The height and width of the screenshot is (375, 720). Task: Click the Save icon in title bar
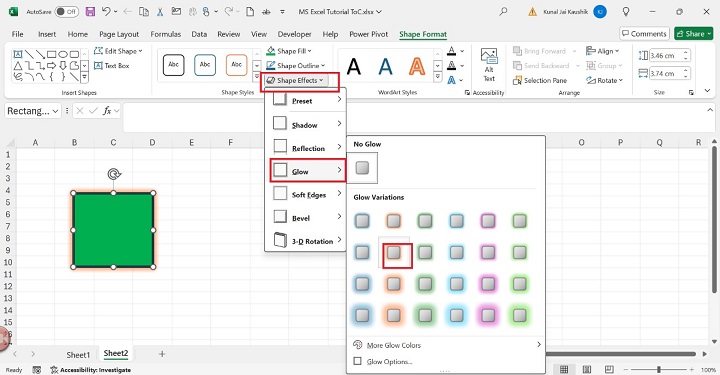[x=90, y=11]
